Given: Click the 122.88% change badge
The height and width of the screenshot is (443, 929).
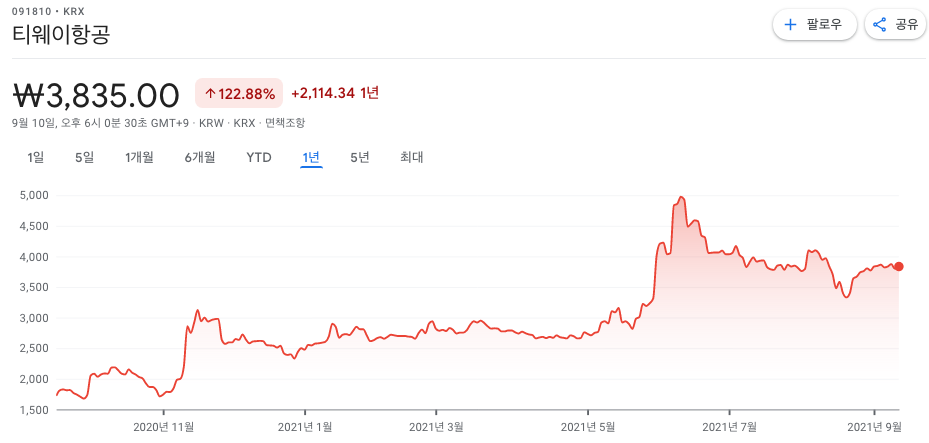Looking at the screenshot, I should click(x=240, y=94).
